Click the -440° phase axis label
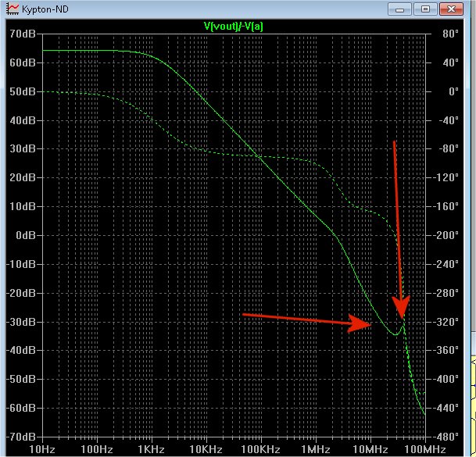The height and width of the screenshot is (457, 476). 446,408
